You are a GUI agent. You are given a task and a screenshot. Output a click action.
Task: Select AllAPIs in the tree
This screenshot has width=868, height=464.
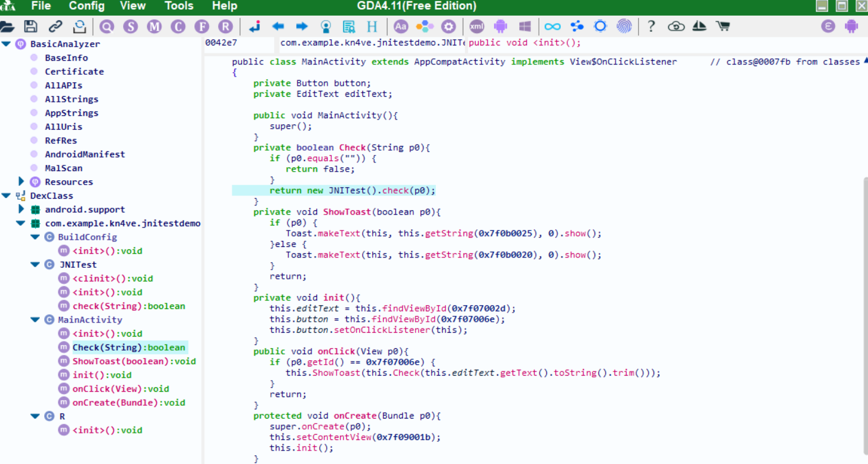64,85
